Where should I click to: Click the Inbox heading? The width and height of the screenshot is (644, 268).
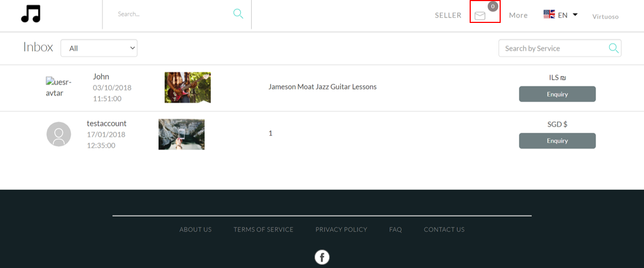(38, 47)
